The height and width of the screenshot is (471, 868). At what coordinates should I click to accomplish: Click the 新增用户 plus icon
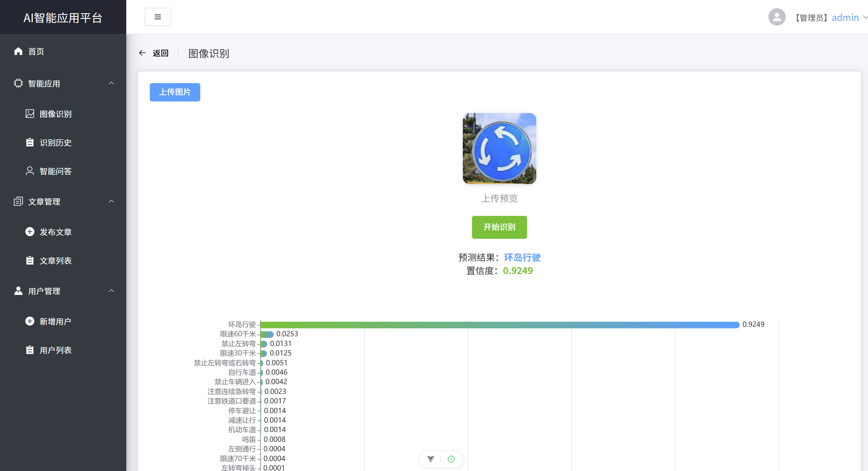[x=30, y=321]
